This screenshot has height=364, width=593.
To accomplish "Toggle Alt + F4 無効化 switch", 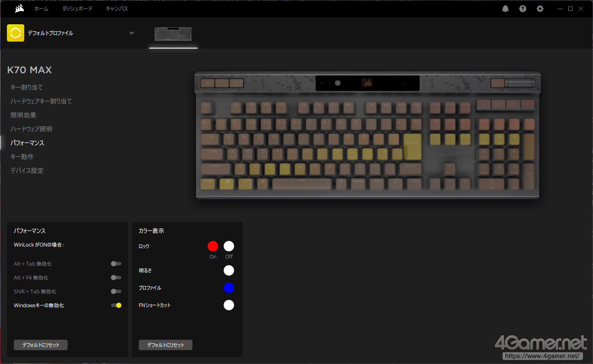I will coord(116,278).
